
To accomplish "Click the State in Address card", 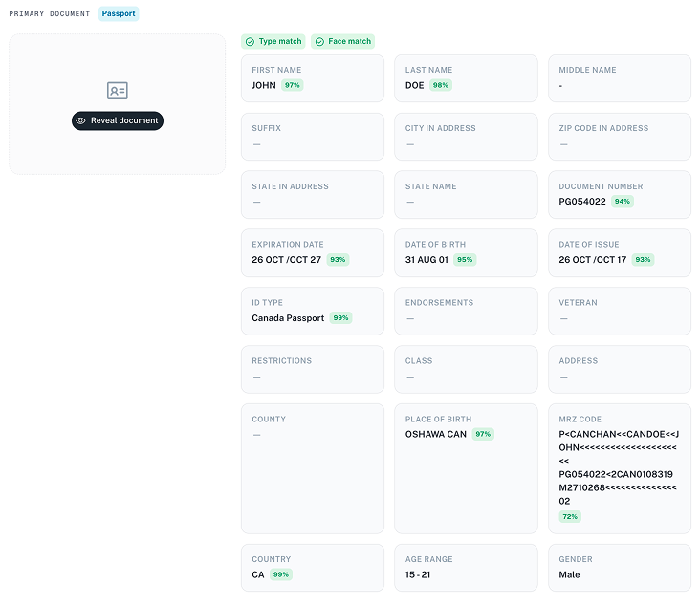I will [x=313, y=195].
